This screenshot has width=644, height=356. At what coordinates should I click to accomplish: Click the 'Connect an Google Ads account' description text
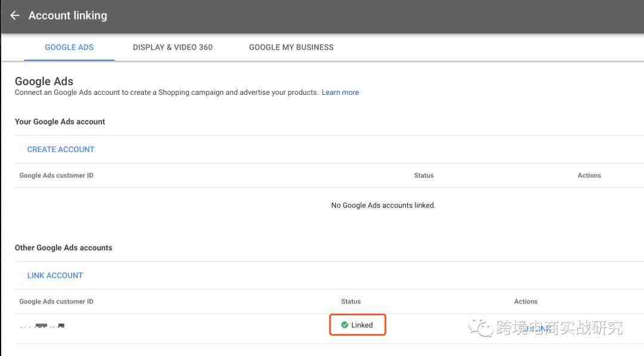(x=166, y=92)
